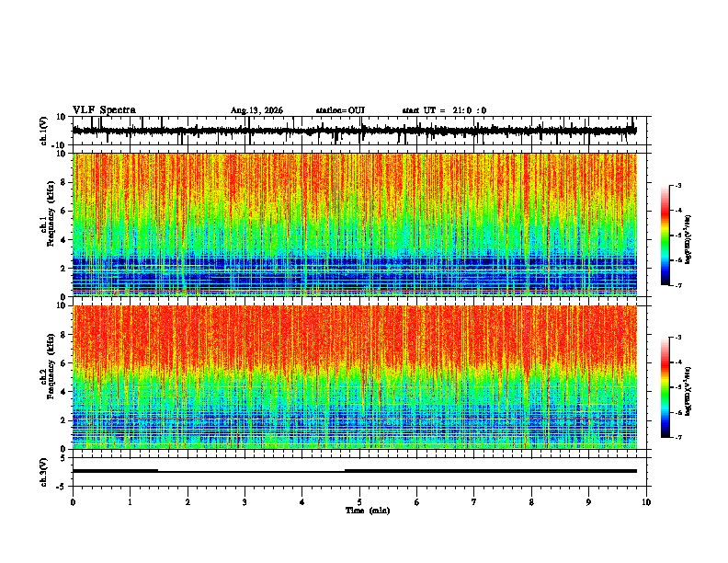
Task: Click time-axis tick label "2"
Action: coord(188,502)
